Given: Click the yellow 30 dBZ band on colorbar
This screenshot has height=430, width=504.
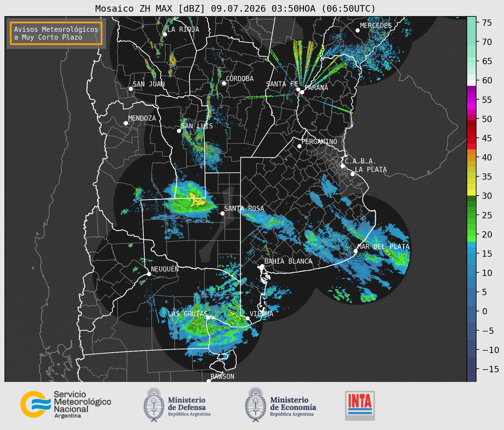Looking at the screenshot, I should [x=471, y=193].
